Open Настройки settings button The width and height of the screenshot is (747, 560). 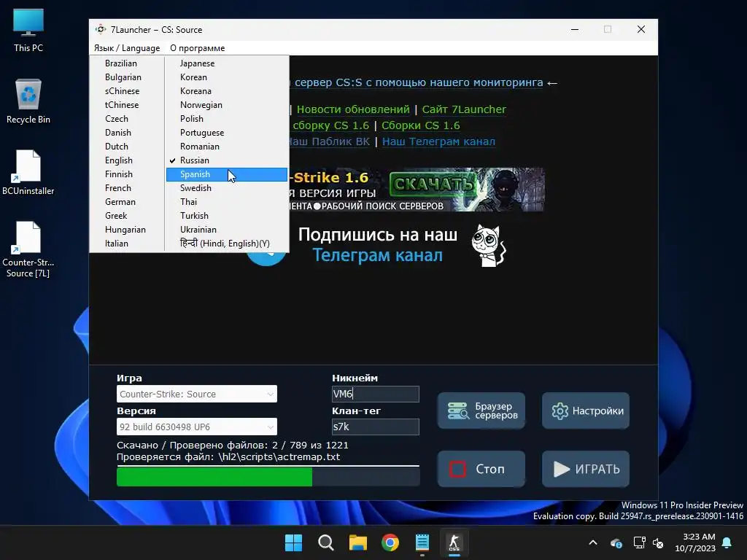point(586,411)
